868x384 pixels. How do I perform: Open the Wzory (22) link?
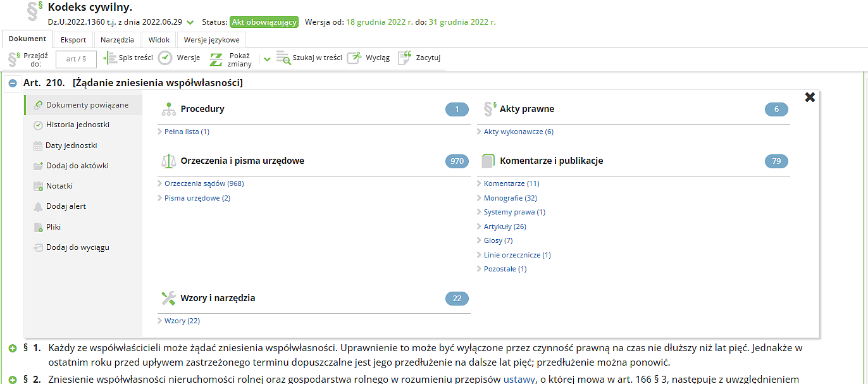pyautogui.click(x=182, y=321)
